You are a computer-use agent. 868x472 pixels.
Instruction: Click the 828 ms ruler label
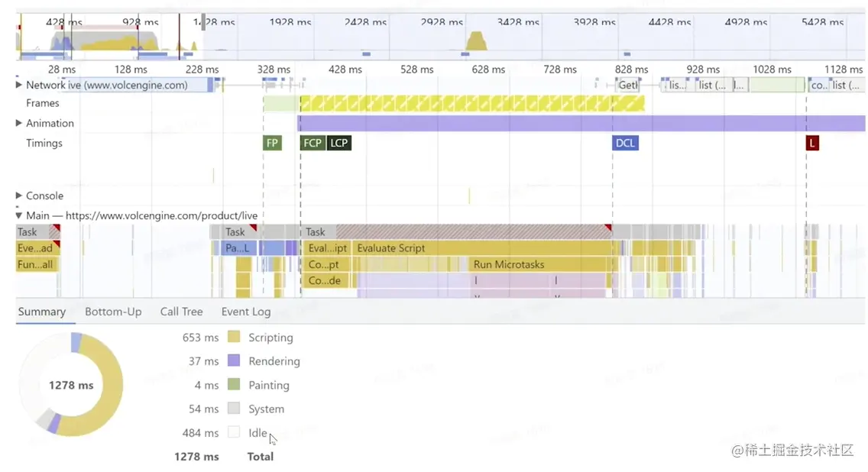[x=632, y=70]
